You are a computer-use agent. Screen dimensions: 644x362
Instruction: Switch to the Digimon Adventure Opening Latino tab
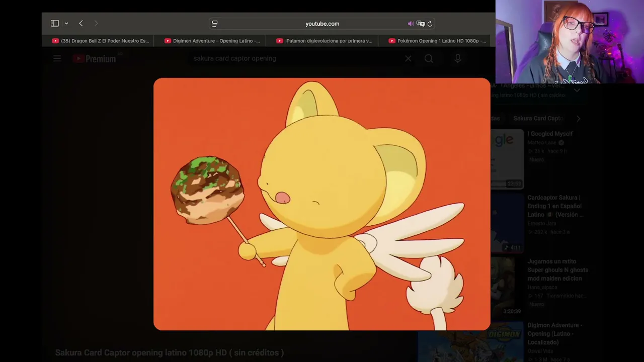tap(212, 41)
